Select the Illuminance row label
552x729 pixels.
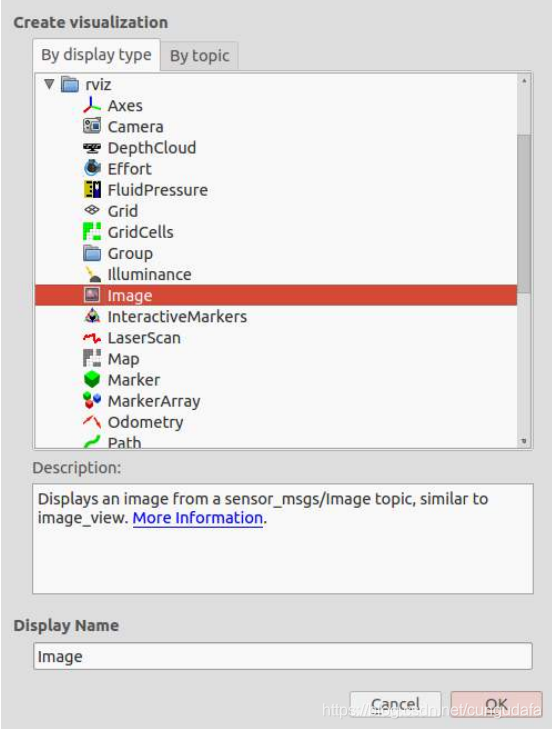(149, 274)
